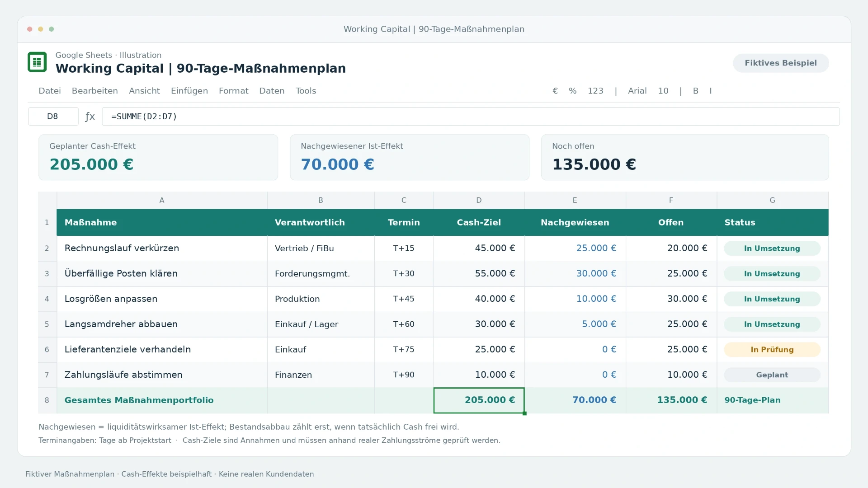The height and width of the screenshot is (488, 868).
Task: Open the Ansicht menu
Action: point(144,91)
